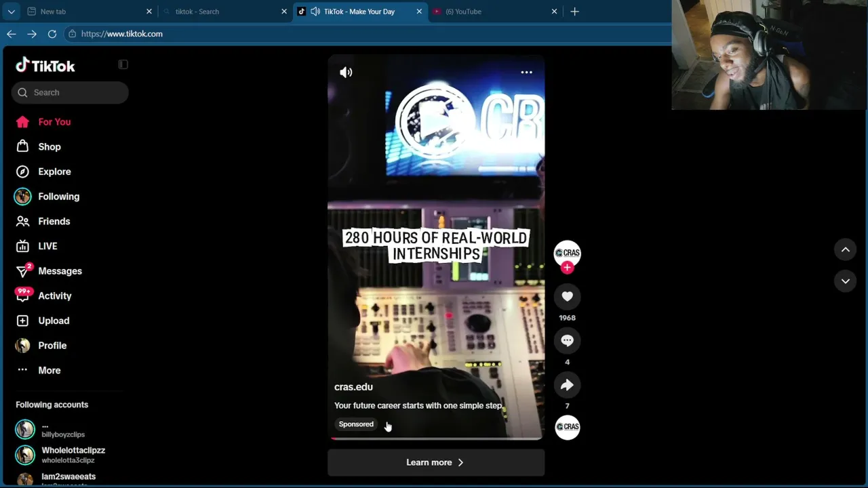Click the Sponsored label
This screenshot has height=488, width=868.
click(x=356, y=424)
